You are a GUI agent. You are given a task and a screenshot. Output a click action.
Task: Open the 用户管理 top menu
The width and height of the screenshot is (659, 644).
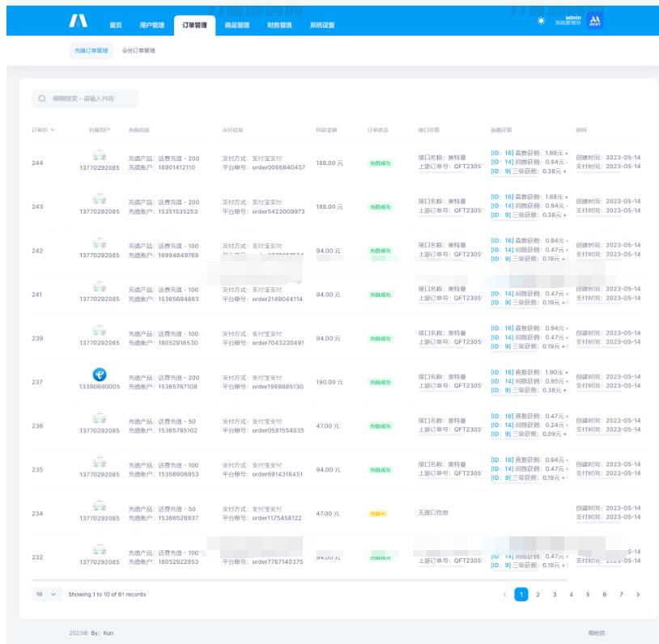[x=151, y=25]
